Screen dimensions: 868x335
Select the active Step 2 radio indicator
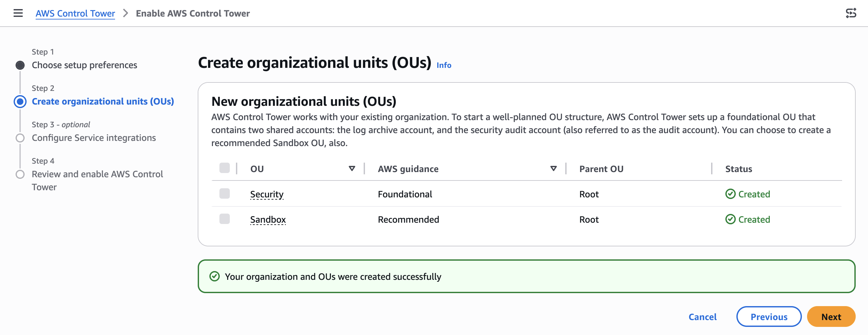[x=20, y=102]
